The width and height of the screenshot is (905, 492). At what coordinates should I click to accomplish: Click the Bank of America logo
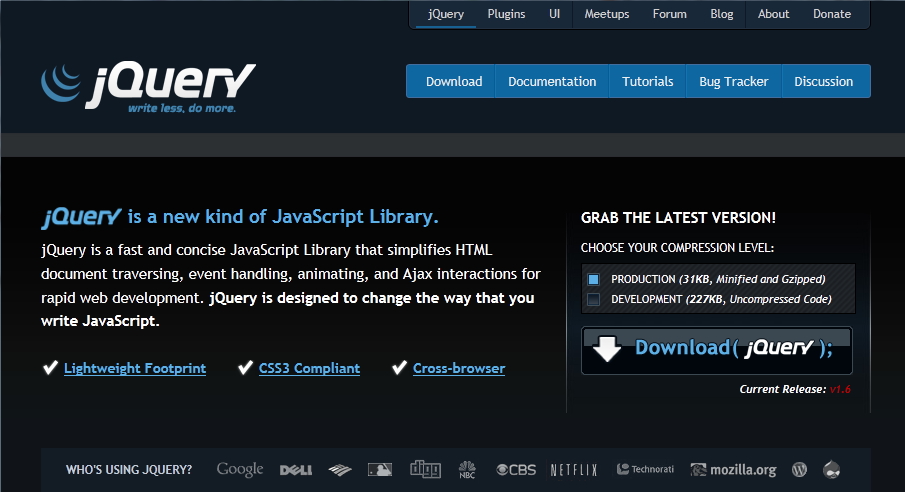tap(340, 470)
